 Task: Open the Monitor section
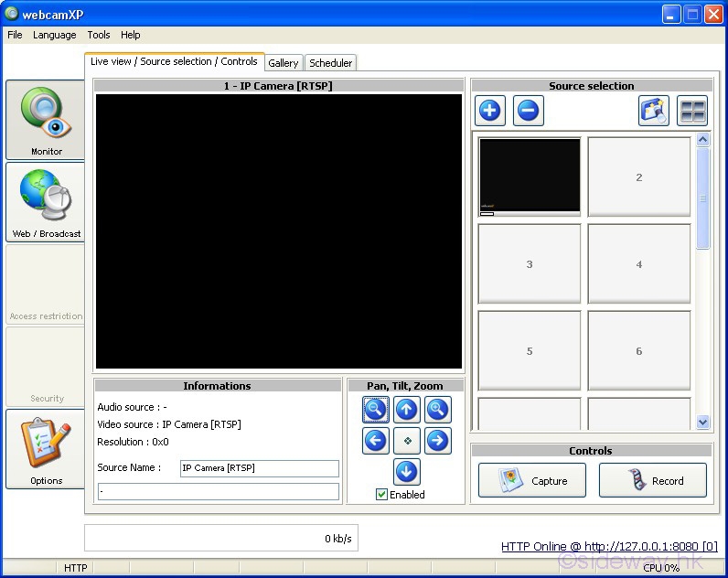46,120
